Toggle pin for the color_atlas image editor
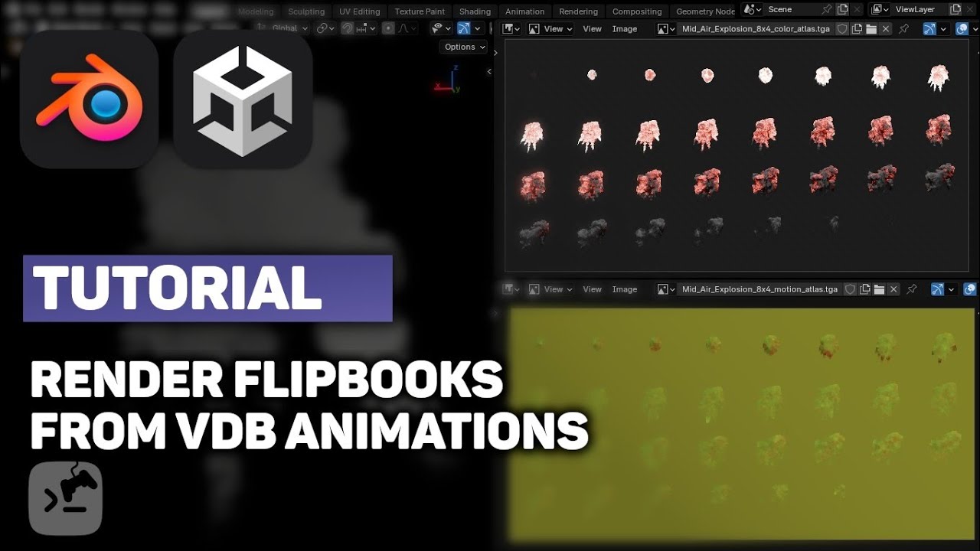This screenshot has width=980, height=551. point(904,28)
